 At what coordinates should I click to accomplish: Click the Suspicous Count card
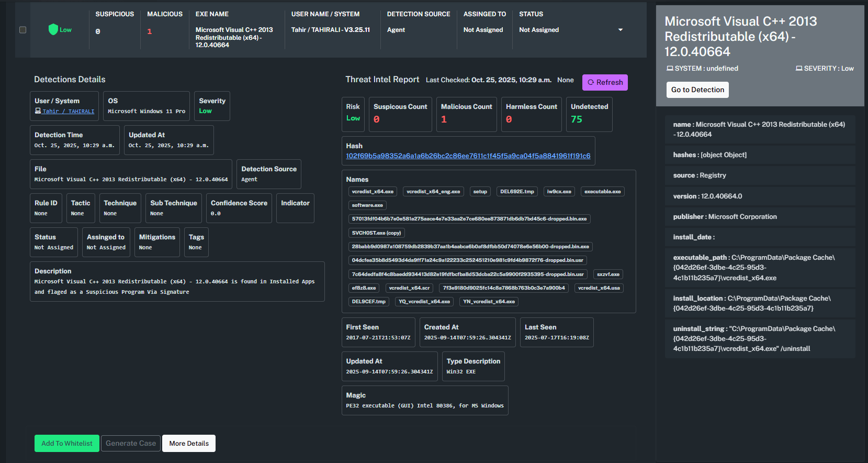400,114
